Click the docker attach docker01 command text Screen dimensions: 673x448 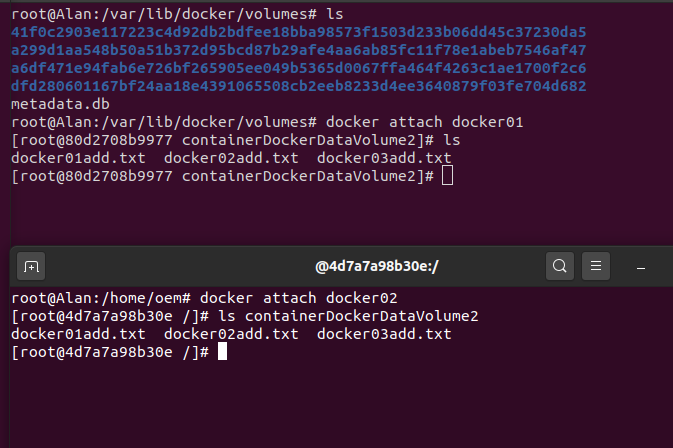tap(424, 122)
